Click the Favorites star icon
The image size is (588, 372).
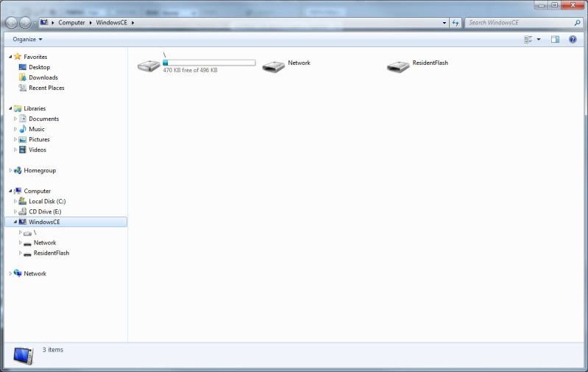[x=18, y=57]
